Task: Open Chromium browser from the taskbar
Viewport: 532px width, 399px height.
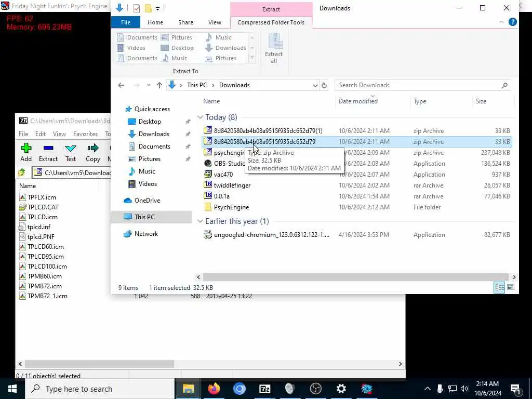Action: pos(239,389)
